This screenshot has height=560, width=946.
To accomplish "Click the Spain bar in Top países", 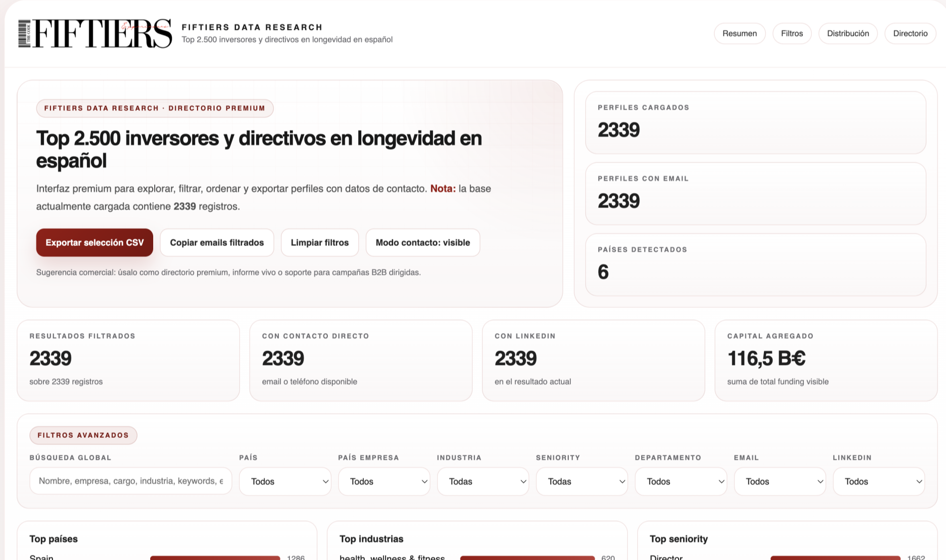I will point(215,558).
